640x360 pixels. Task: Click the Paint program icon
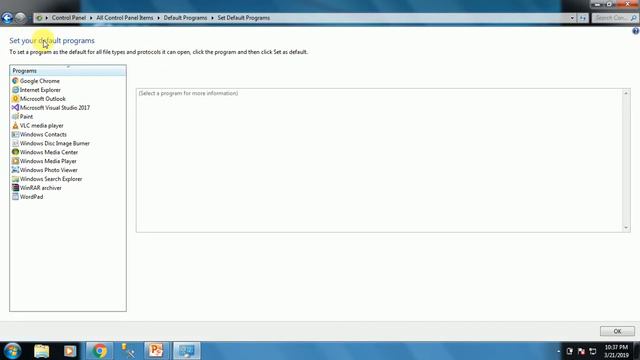click(15, 117)
